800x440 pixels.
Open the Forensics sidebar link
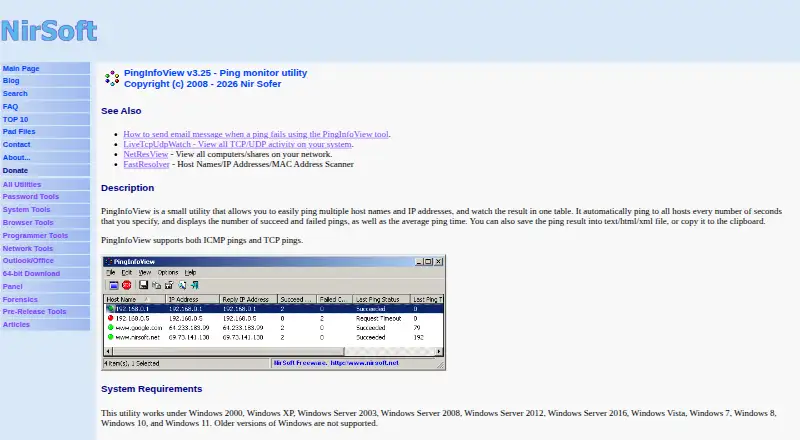coord(20,300)
